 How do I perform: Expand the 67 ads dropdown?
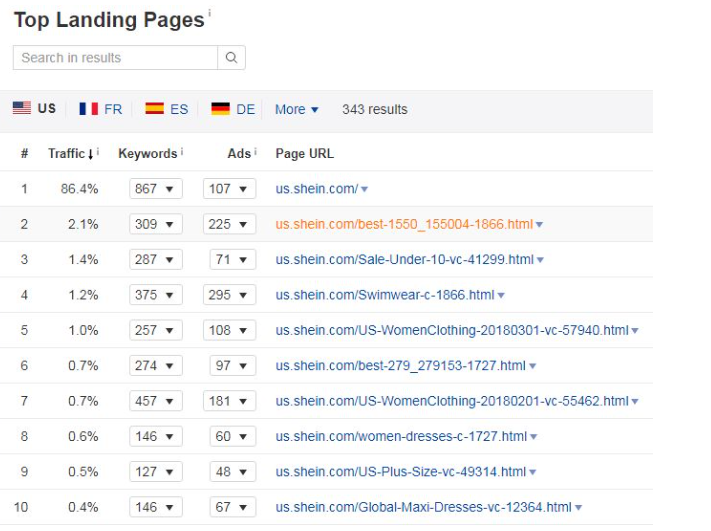pyautogui.click(x=233, y=507)
